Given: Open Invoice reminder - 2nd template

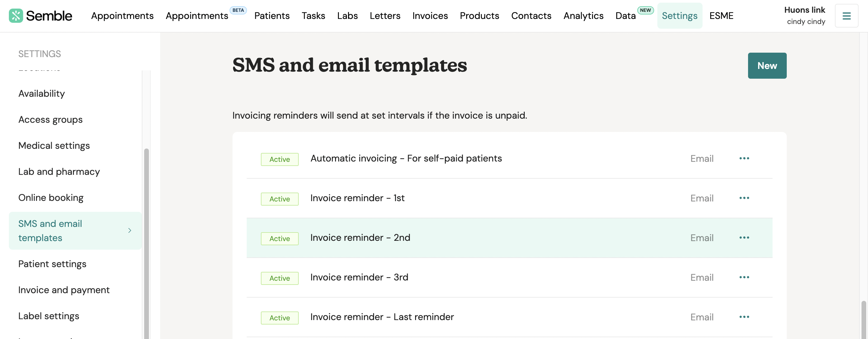Looking at the screenshot, I should 360,238.
